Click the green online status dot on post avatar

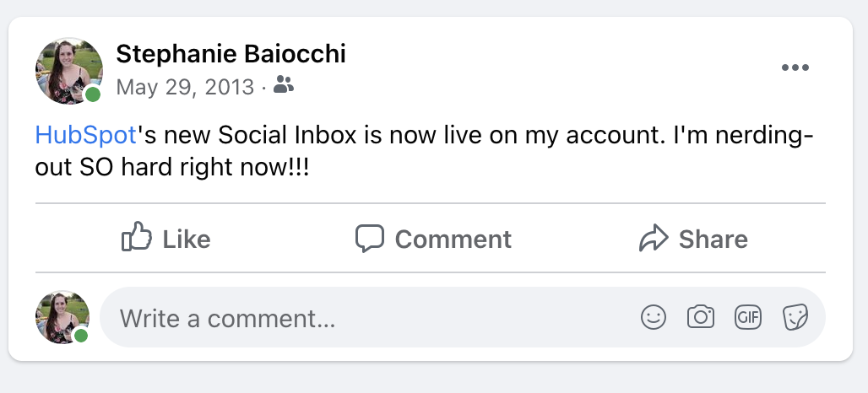point(93,94)
